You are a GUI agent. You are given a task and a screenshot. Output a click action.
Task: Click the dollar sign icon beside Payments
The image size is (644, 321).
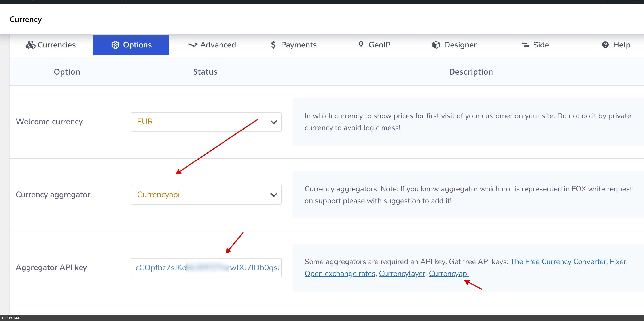click(273, 45)
